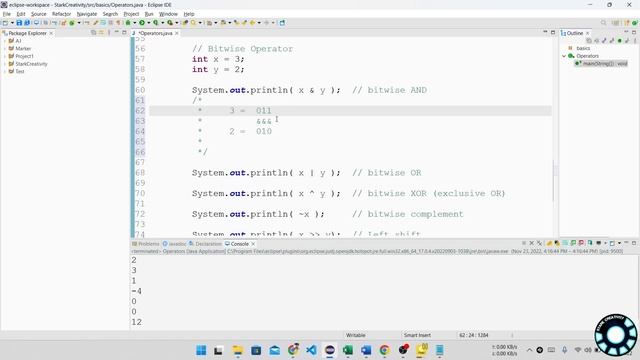Close the Operators.java editor tab
Screen dimensions: 640x360
[x=177, y=33]
